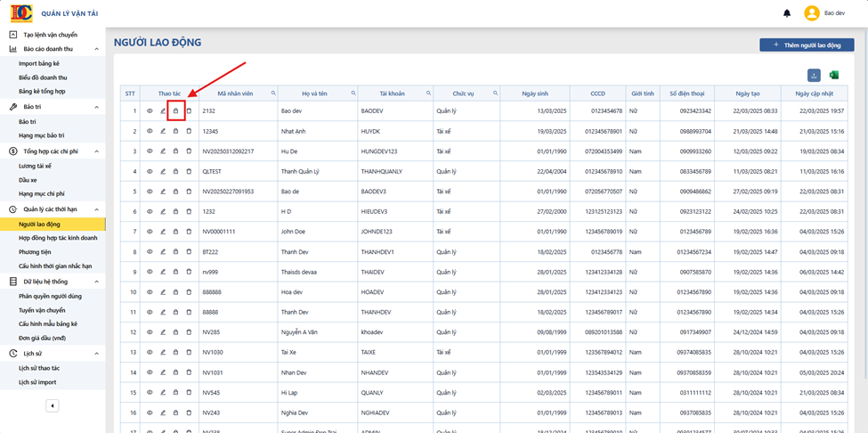The width and height of the screenshot is (868, 433).
Task: Go to Phân quyền người dùng
Action: pyautogui.click(x=53, y=296)
